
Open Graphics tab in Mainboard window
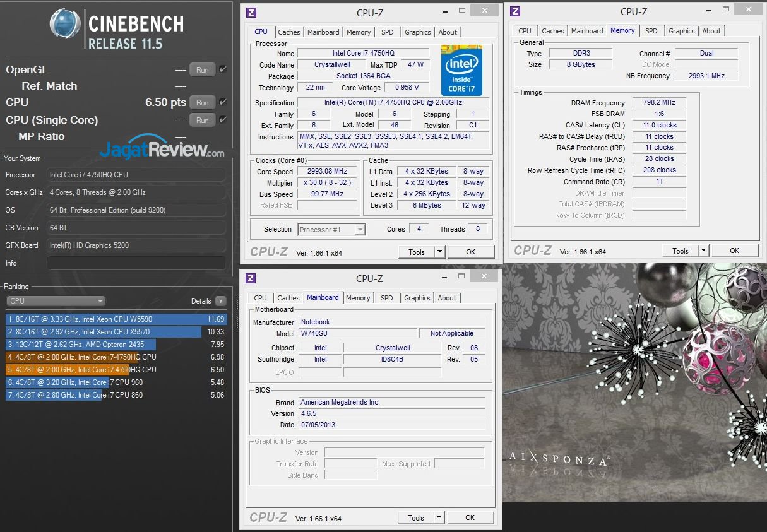click(x=417, y=298)
